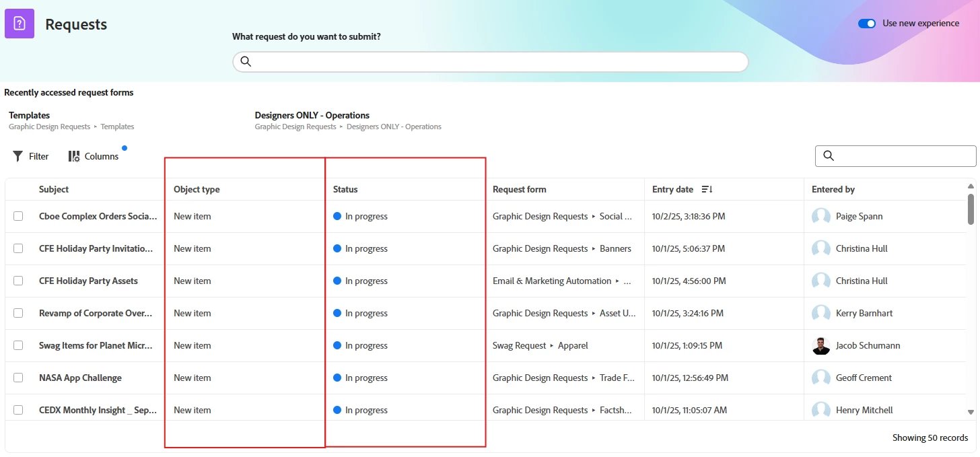Click 'Swag Request ▸ Apparel' request form cell

coord(540,345)
